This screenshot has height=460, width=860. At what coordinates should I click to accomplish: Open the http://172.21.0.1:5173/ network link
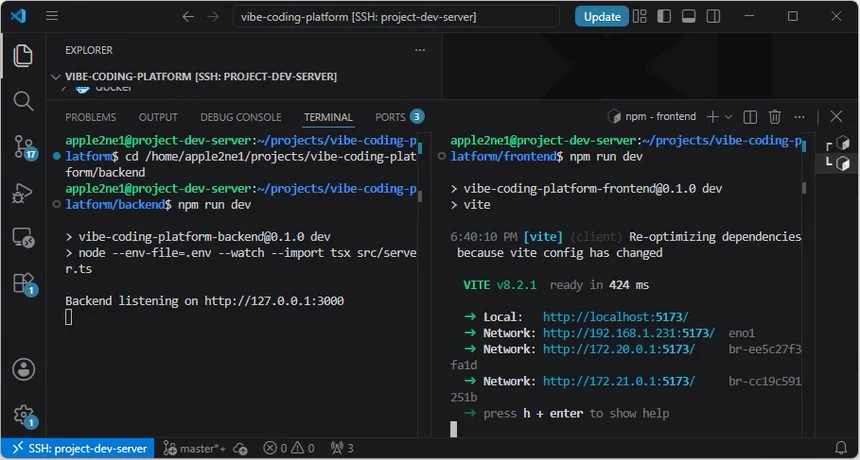(x=619, y=381)
